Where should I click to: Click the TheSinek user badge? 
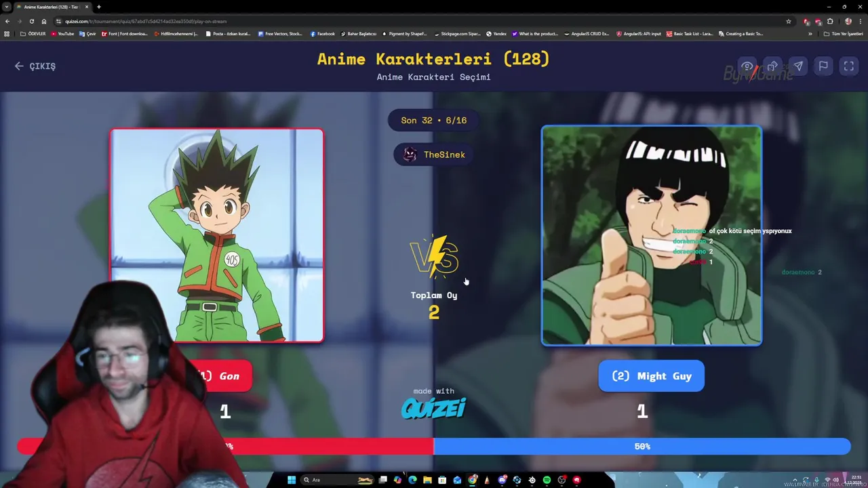tap(434, 155)
